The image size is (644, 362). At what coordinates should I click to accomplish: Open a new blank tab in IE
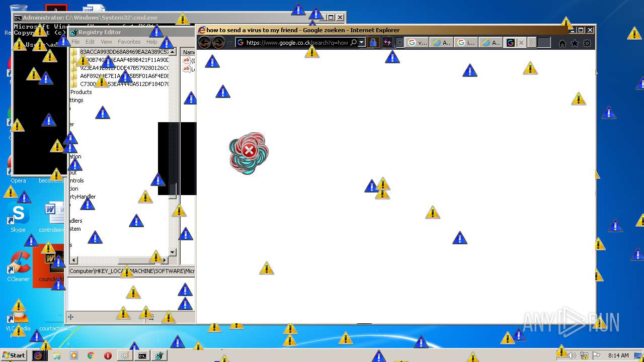coord(543,43)
